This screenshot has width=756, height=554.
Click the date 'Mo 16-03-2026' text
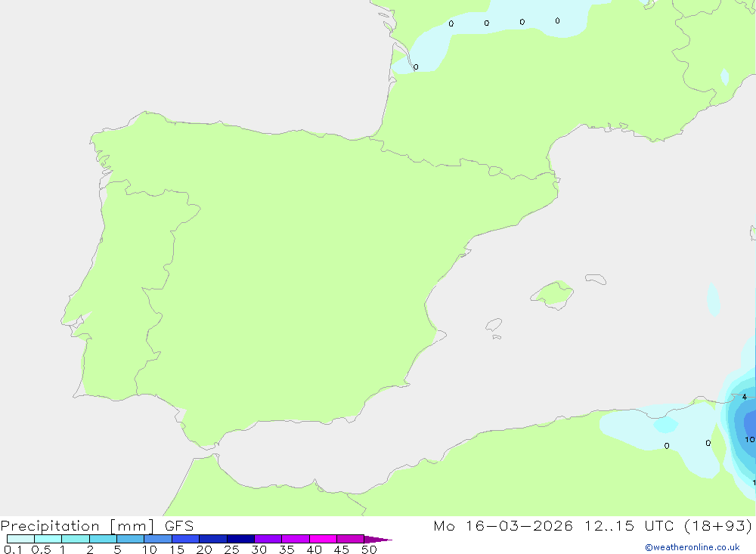tap(503, 526)
